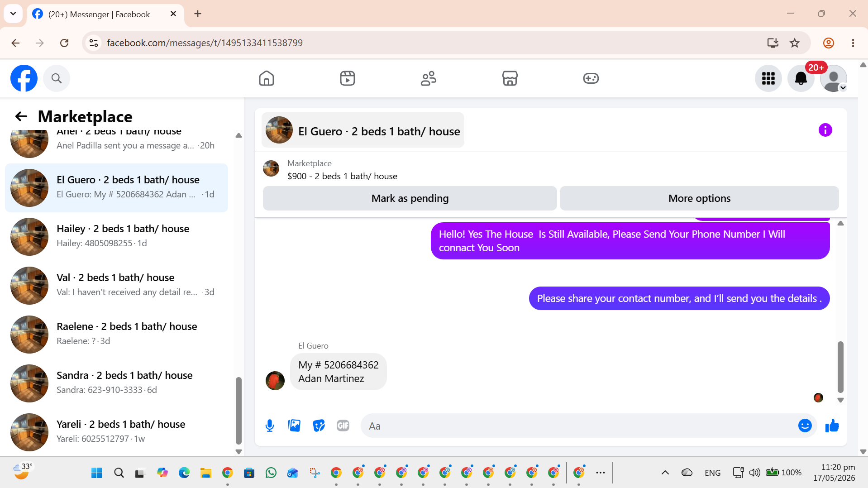The width and height of the screenshot is (868, 488).
Task: Open Raelene's house conversation
Action: tap(116, 335)
